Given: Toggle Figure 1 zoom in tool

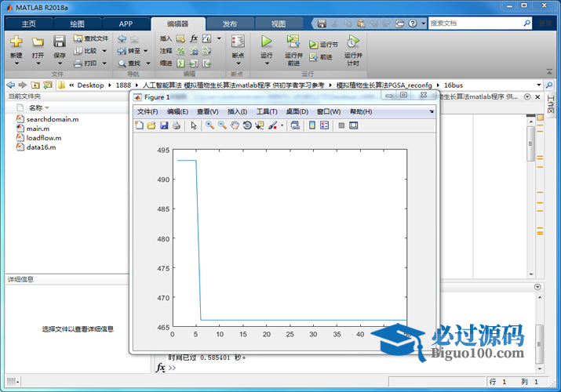Looking at the screenshot, I should coord(210,125).
